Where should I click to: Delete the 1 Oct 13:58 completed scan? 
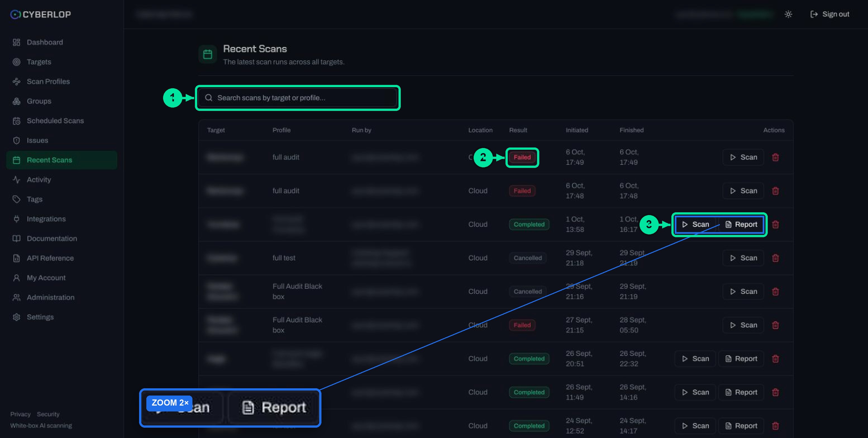tap(775, 224)
